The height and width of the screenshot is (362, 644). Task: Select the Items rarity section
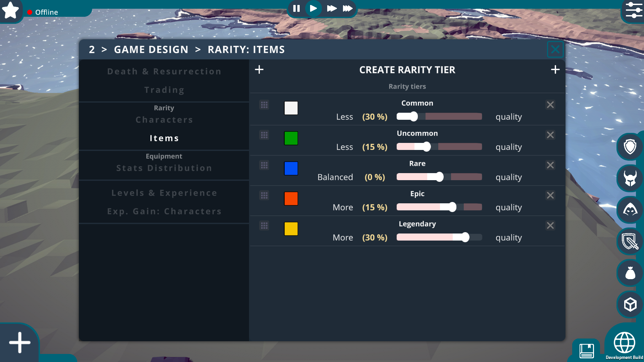164,138
